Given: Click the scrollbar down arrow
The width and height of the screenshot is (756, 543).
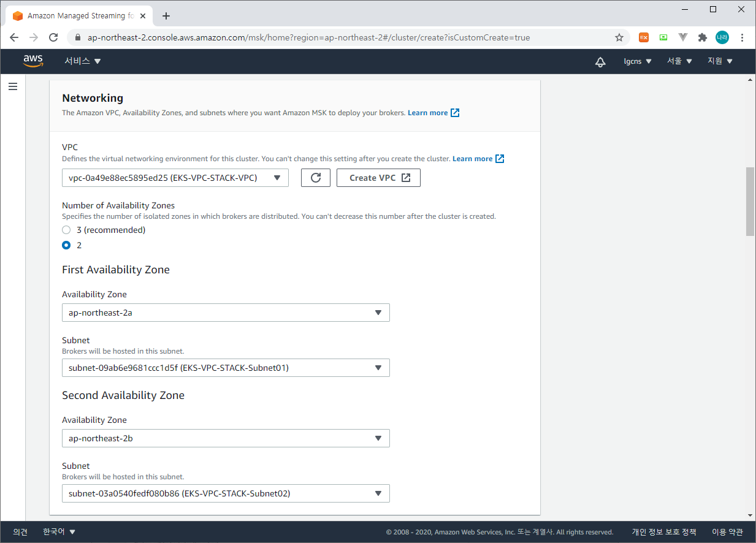Looking at the screenshot, I should click(750, 515).
